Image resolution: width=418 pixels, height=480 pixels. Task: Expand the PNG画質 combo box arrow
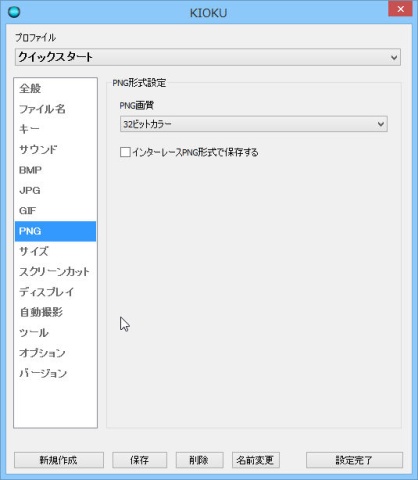(381, 124)
